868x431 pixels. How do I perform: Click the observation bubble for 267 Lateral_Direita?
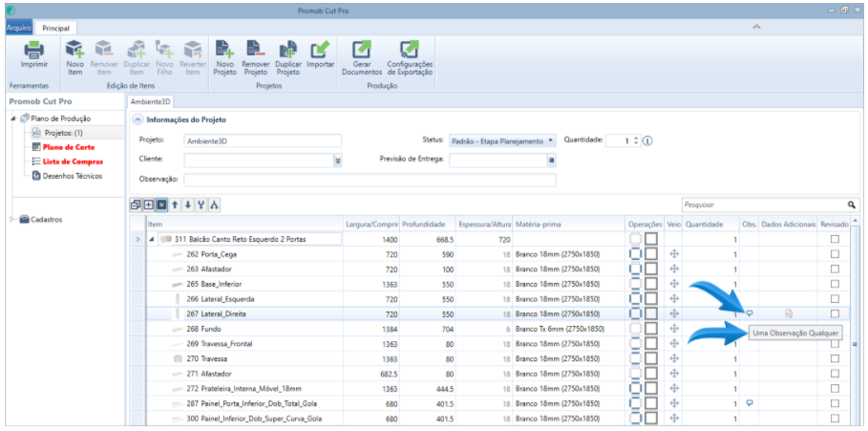tap(750, 313)
